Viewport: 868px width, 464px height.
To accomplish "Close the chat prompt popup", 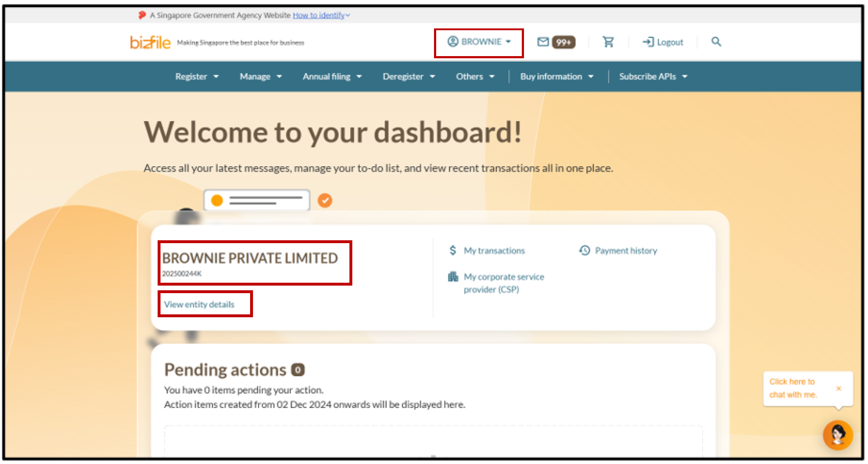I will (838, 388).
